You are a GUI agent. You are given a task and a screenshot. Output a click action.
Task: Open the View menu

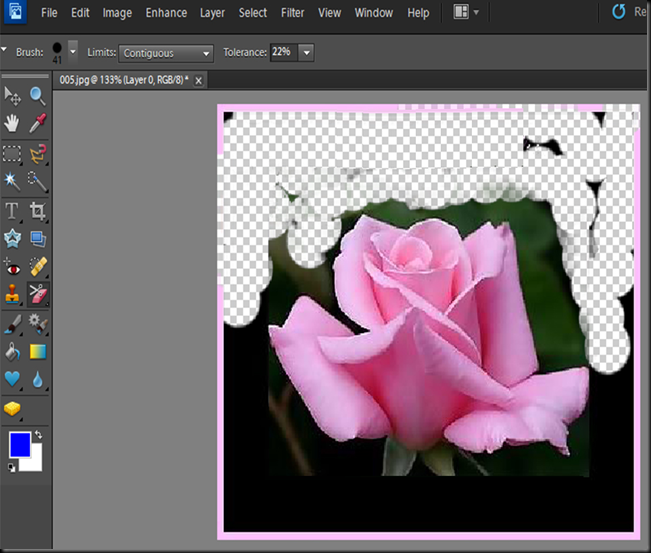point(330,13)
